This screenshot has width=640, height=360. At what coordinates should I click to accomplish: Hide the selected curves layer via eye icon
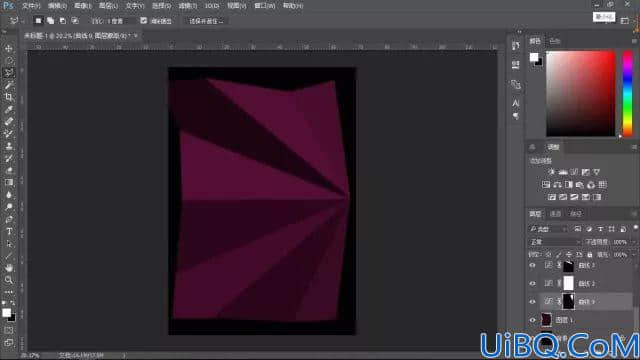coord(532,302)
